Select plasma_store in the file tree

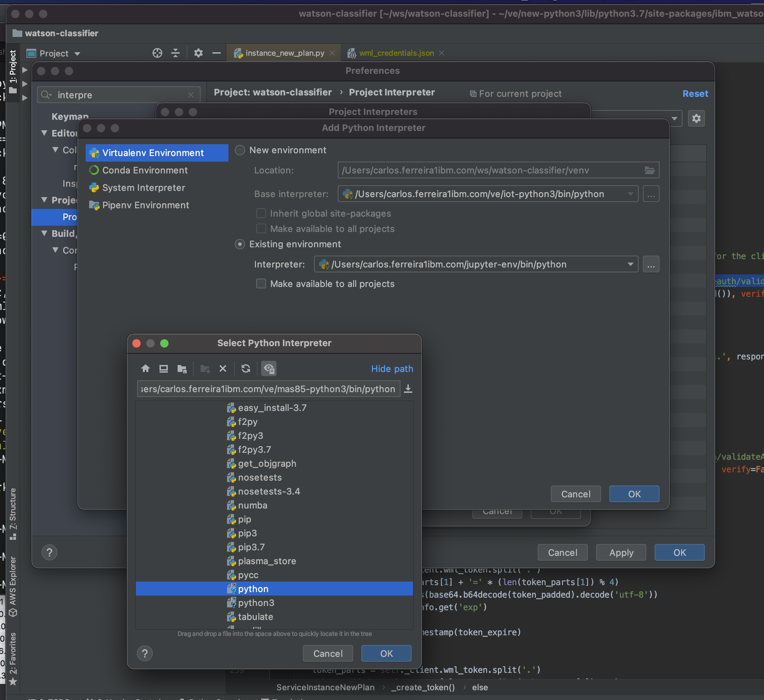point(274,561)
